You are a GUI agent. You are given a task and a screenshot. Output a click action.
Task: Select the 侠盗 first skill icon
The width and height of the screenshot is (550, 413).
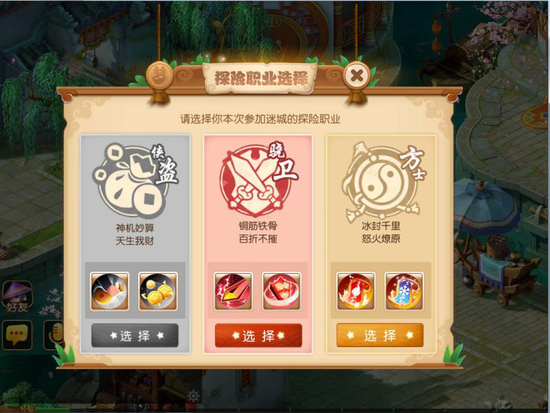point(109,291)
